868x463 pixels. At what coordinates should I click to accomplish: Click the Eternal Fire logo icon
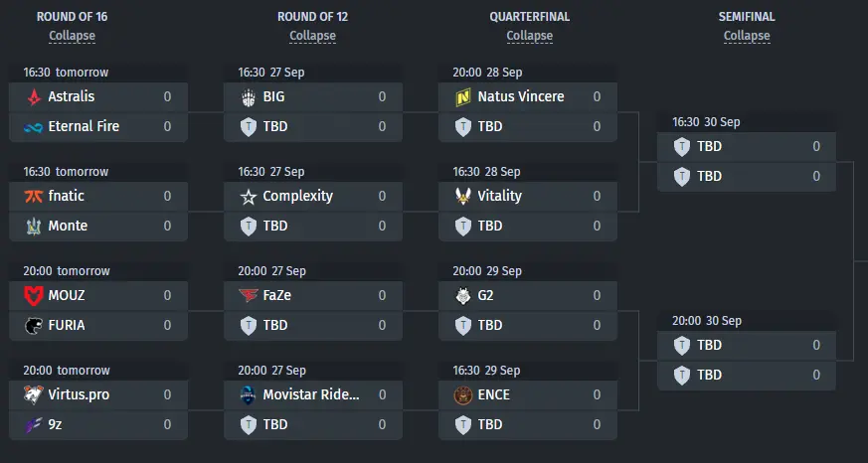coord(34,127)
